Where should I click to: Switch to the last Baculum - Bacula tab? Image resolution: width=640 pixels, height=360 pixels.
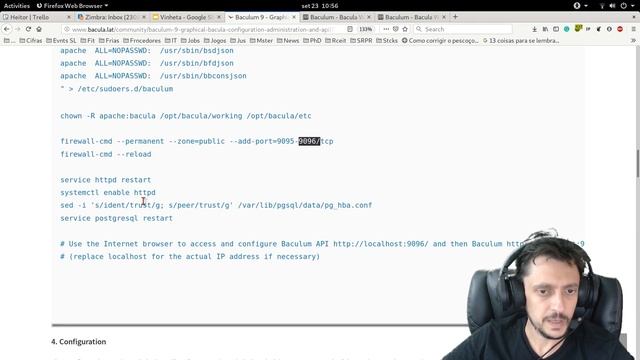(411, 17)
